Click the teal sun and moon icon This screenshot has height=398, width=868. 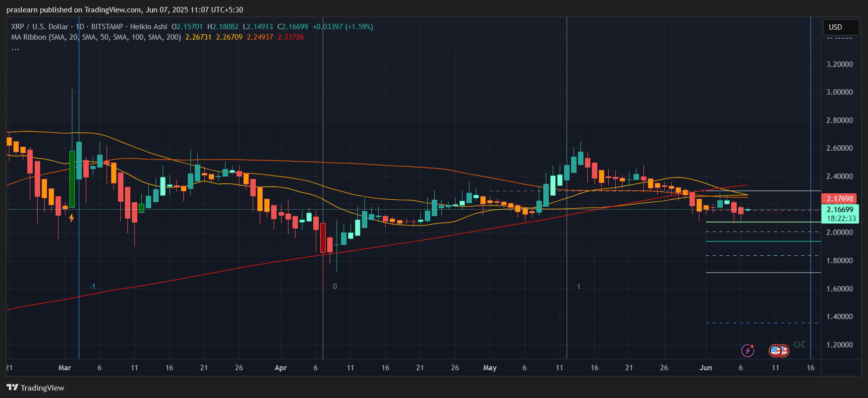click(800, 344)
